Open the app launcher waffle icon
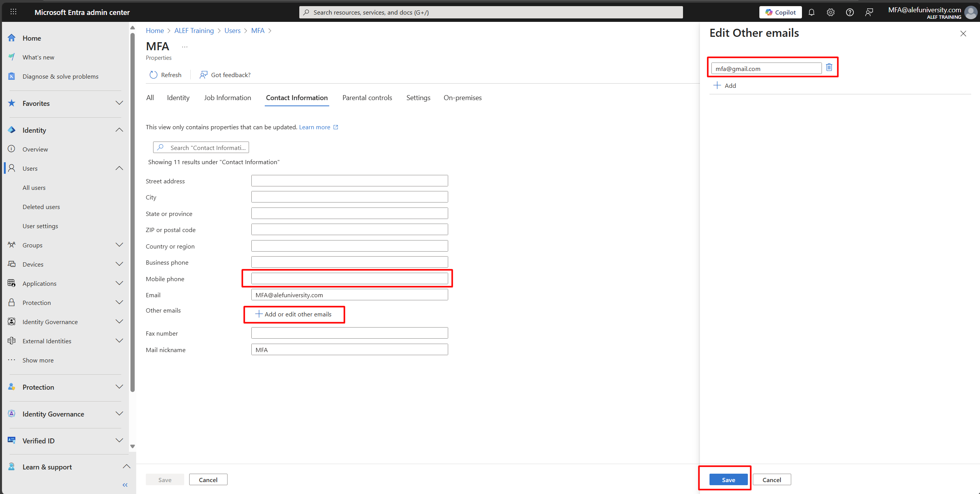The image size is (980, 494). pos(13,12)
